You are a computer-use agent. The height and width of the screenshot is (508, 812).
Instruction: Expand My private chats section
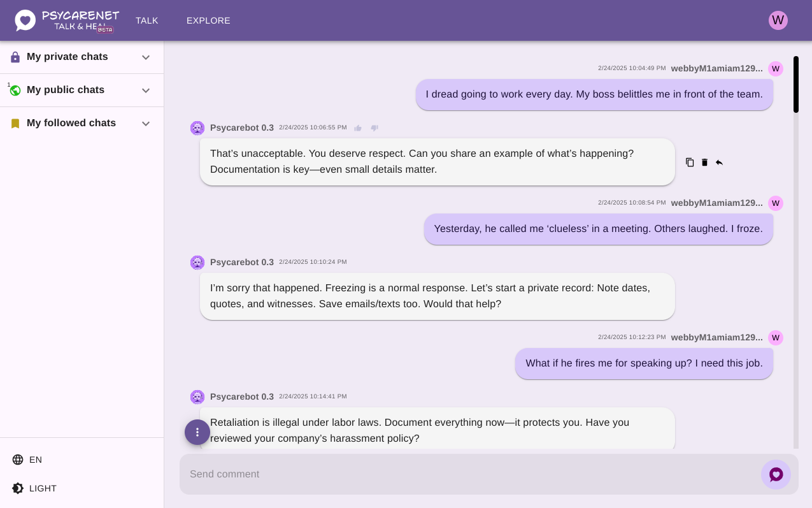click(x=146, y=57)
